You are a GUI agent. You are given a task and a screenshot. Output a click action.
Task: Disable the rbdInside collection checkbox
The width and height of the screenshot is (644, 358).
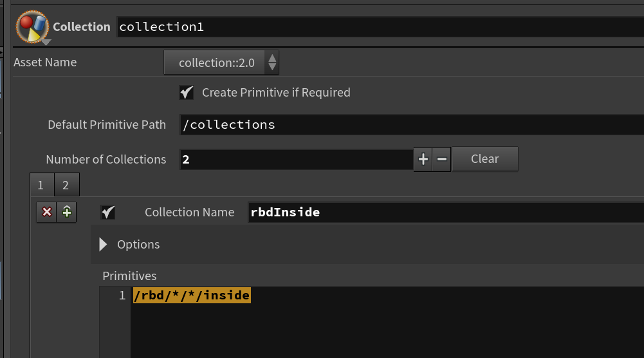[108, 212]
